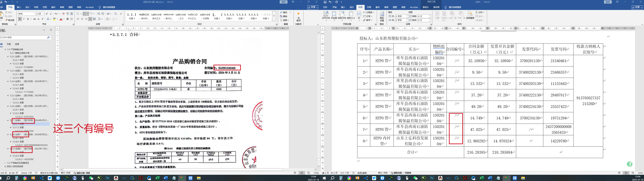644x181 pixels.
Task: Click Paper Size (纸张大小) in right window
Action: [351, 16]
